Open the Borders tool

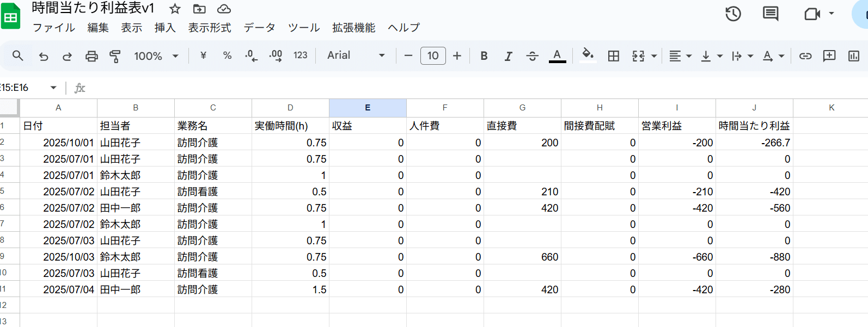point(614,56)
